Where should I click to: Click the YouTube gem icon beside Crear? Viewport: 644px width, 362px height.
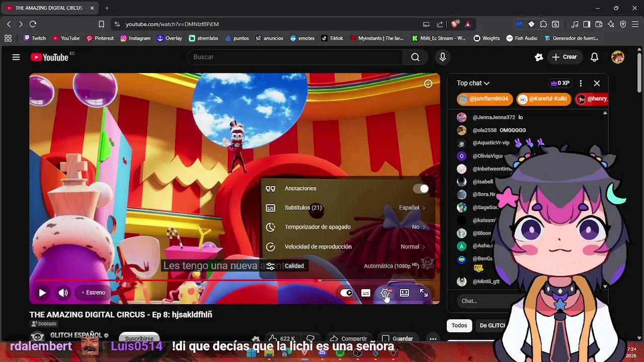click(x=539, y=57)
